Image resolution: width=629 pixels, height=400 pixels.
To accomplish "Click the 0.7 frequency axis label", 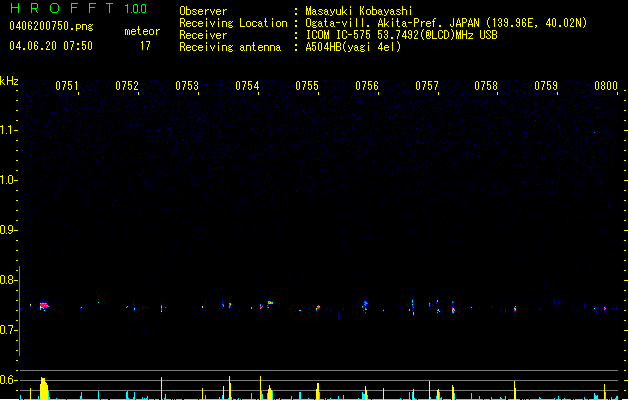I will click(7, 330).
